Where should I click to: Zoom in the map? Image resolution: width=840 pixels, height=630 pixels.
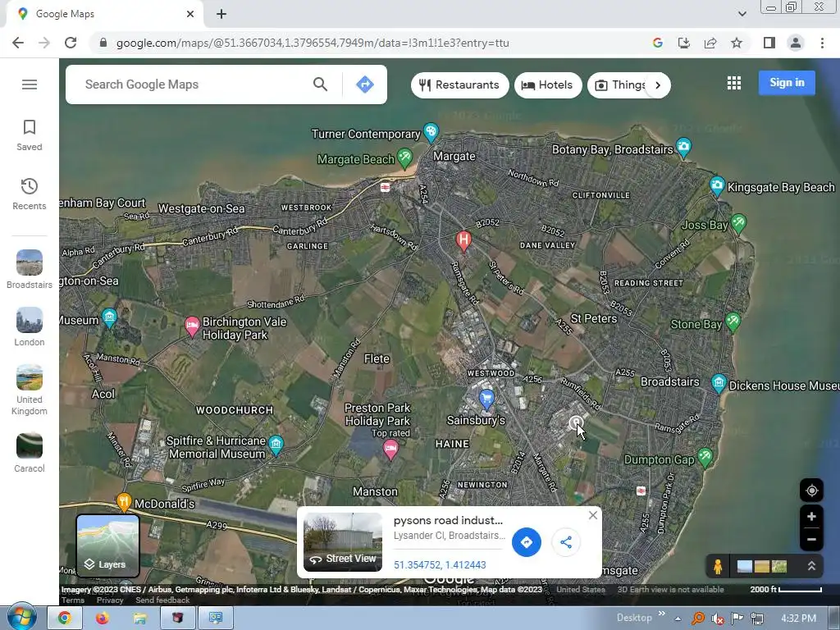811,517
